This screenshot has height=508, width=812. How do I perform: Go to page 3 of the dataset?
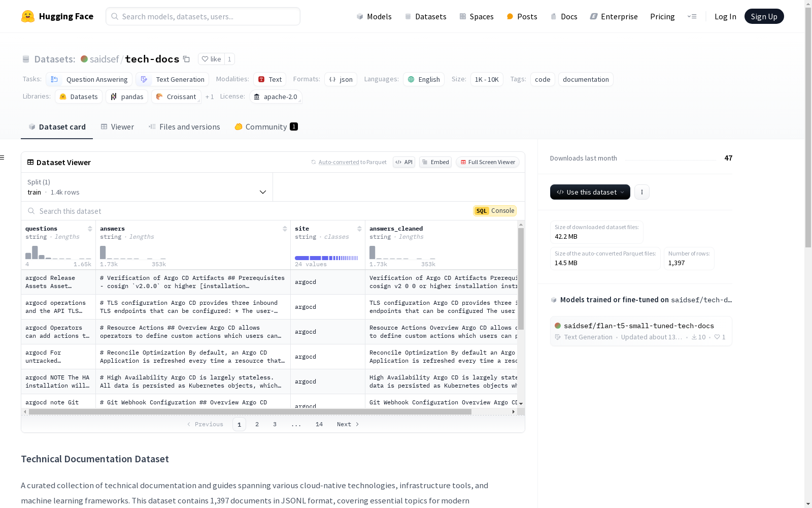[x=275, y=424]
